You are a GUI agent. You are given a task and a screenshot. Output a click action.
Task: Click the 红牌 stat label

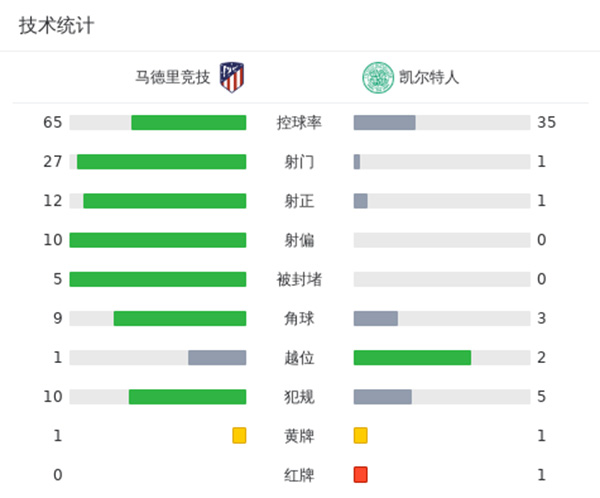299,475
